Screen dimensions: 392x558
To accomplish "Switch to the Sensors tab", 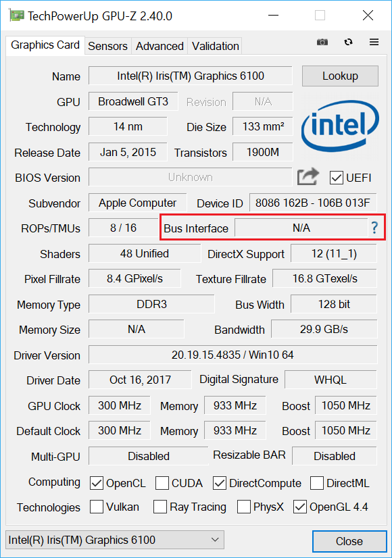I will [108, 46].
